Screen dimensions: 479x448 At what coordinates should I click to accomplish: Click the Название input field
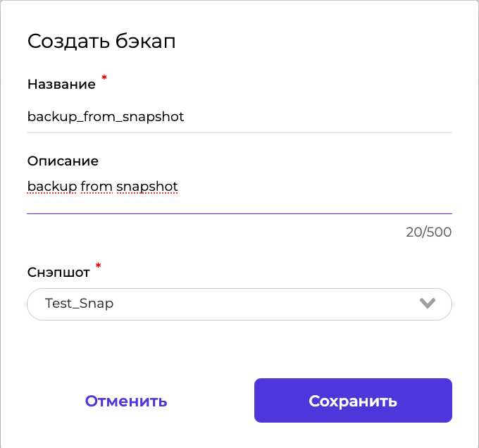[x=240, y=117]
